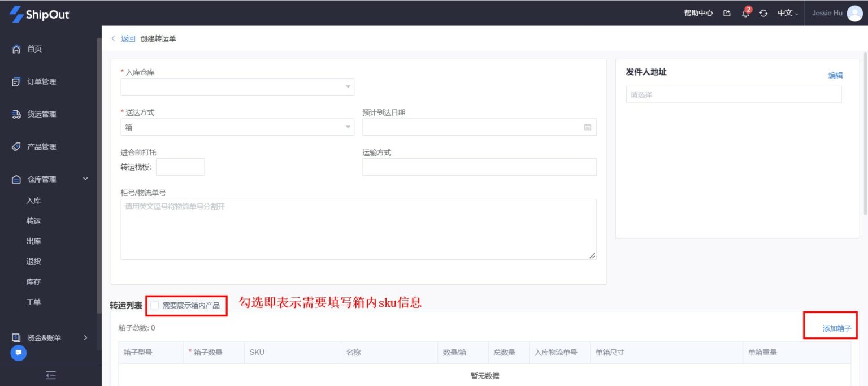Click the notification bell with badge 2
Viewport: 868px width, 386px height.
(x=745, y=12)
